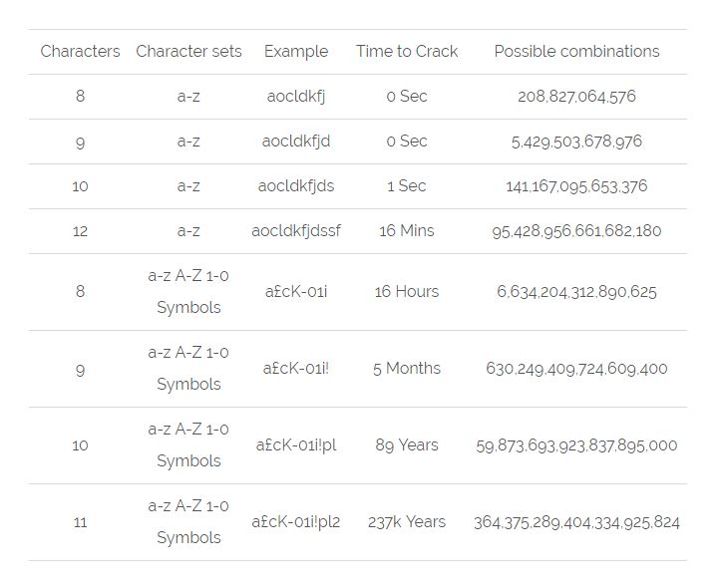Click the 1 Sec time cell
The image size is (720, 588).
(x=407, y=186)
